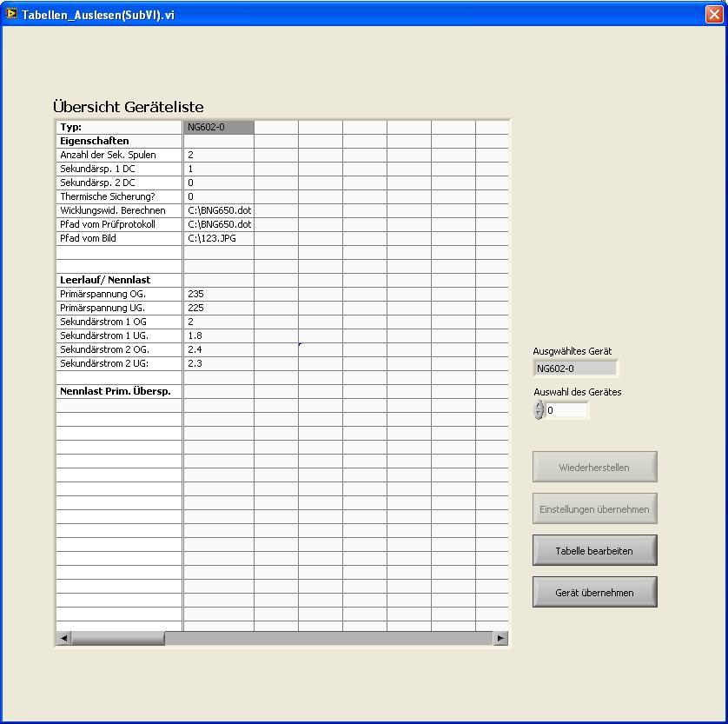
Task: Click the Primärspannung OG. row label
Action: click(119, 294)
